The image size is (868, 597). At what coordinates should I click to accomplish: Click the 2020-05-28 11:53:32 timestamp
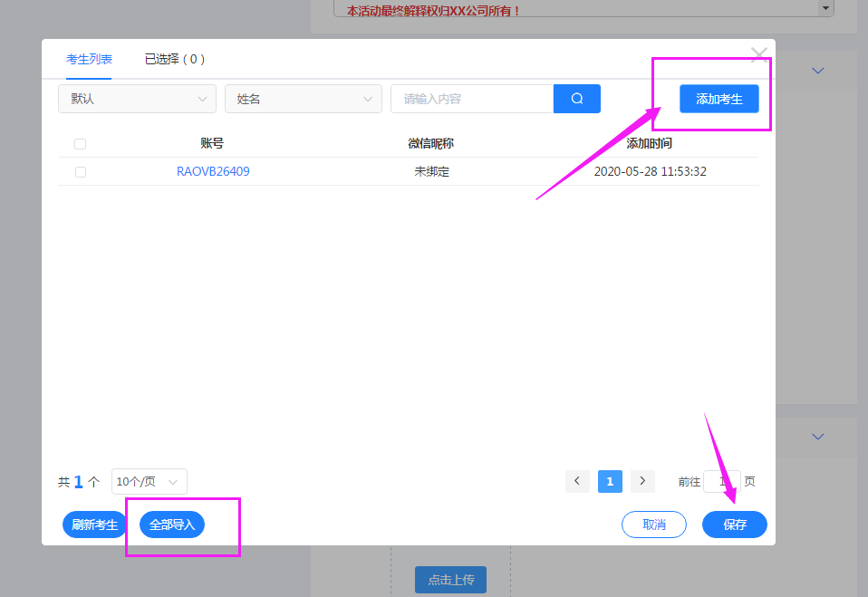(650, 171)
